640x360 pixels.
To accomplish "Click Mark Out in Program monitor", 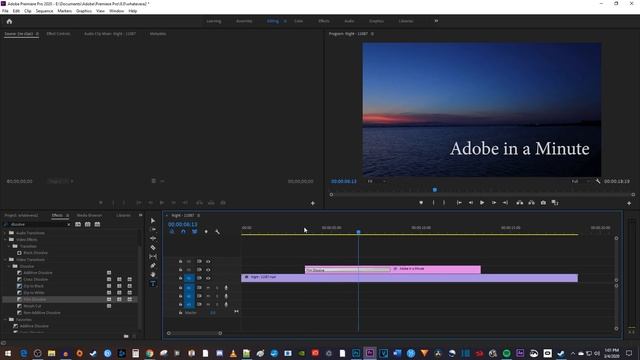I will [444, 203].
